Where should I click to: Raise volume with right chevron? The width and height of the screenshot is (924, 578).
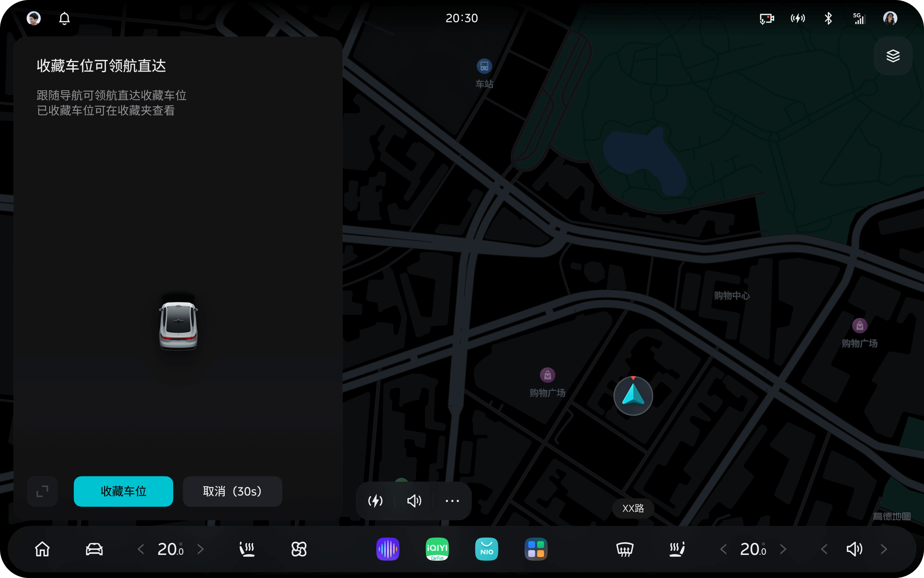[x=883, y=549]
